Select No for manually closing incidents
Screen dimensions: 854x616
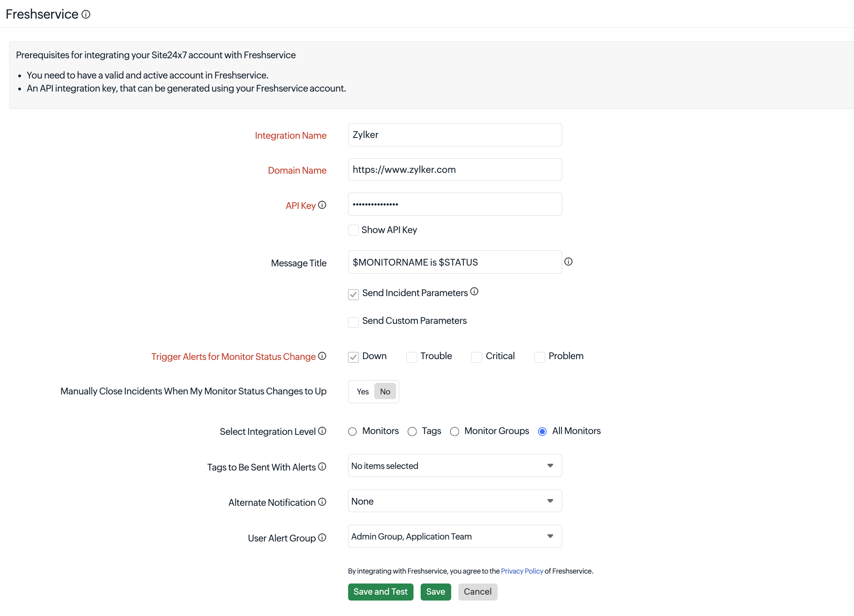[385, 392]
